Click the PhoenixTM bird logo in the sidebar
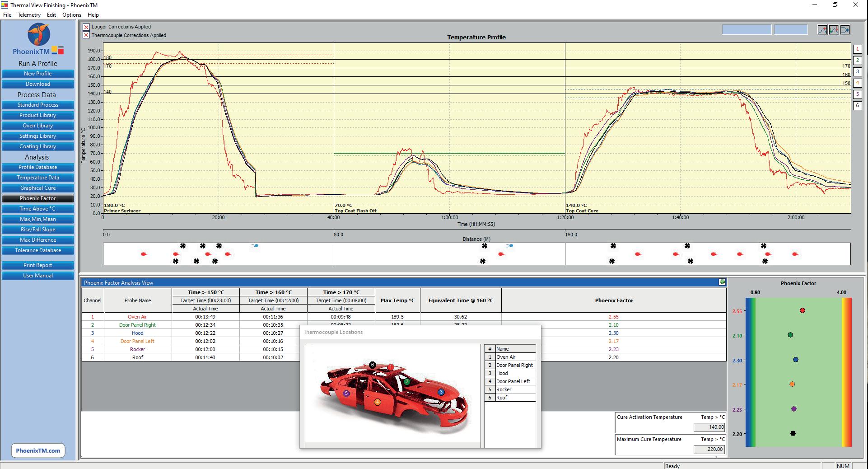Screen dimensions: 868x469 point(39,34)
